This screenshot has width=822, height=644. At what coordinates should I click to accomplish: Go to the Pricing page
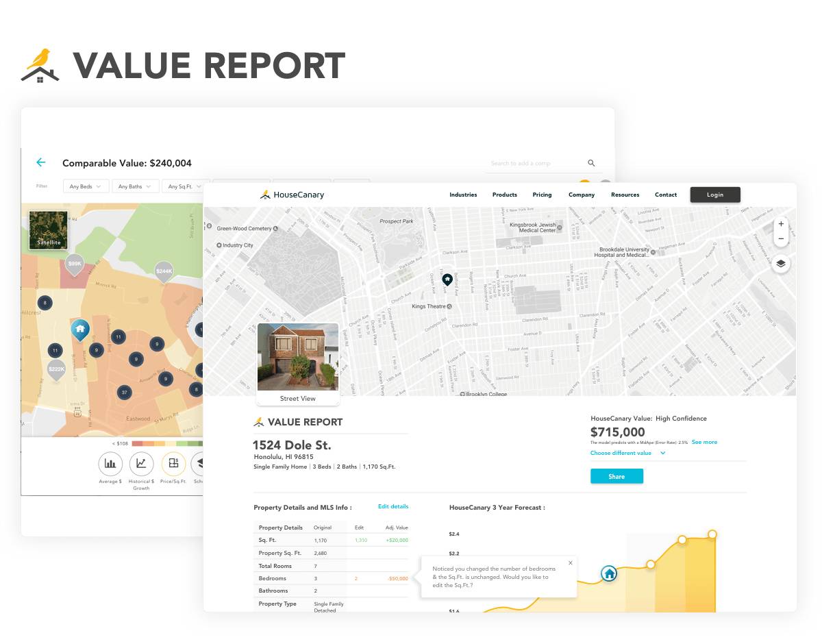tap(542, 195)
